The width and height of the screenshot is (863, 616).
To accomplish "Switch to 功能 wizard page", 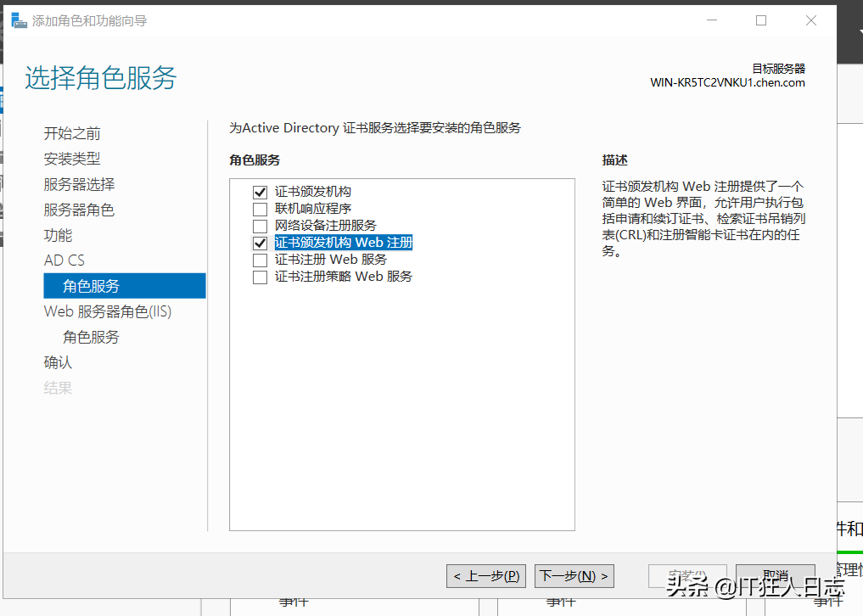I will tap(58, 235).
